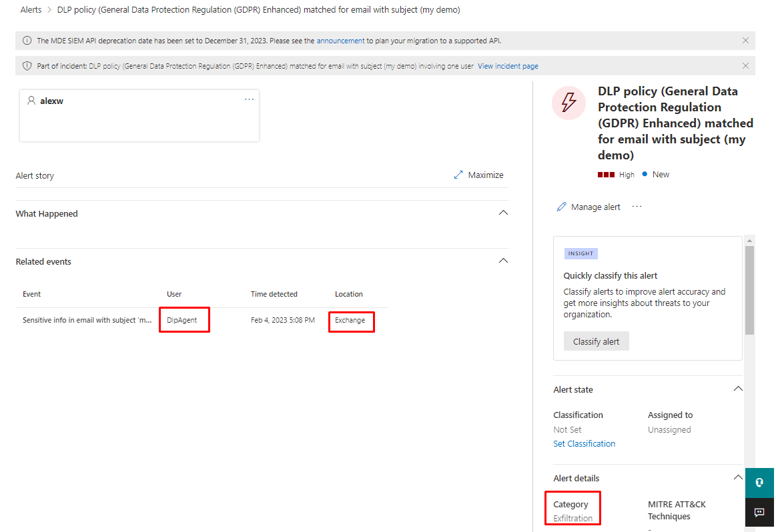Open more options next to Manage alert
The image size is (776, 532).
[637, 207]
